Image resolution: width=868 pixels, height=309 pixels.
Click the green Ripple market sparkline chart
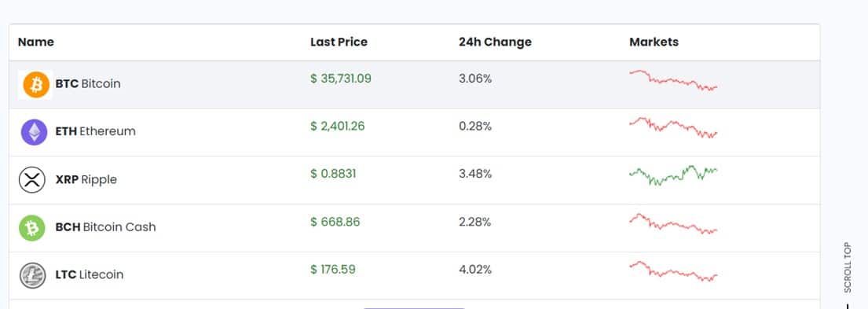pyautogui.click(x=673, y=175)
